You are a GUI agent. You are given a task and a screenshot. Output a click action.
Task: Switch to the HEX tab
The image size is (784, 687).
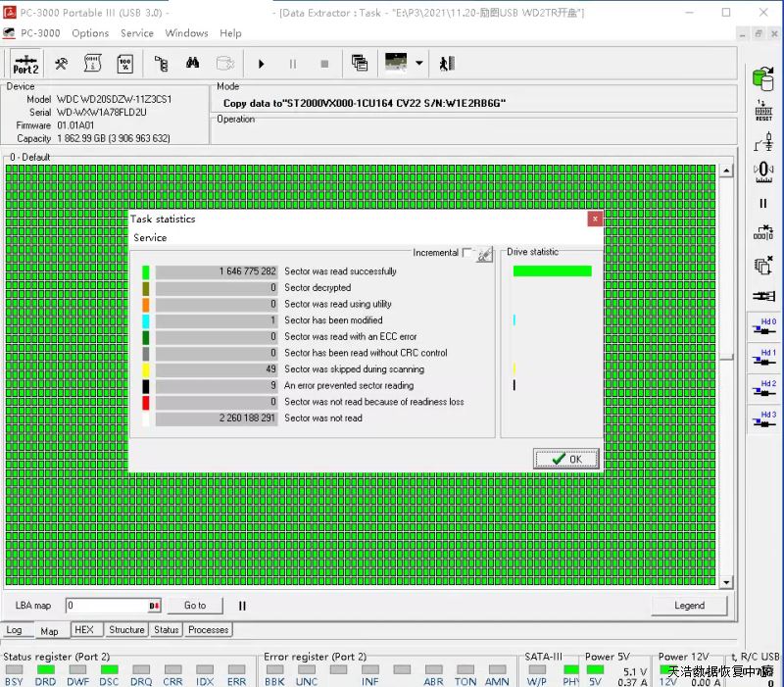[84, 630]
